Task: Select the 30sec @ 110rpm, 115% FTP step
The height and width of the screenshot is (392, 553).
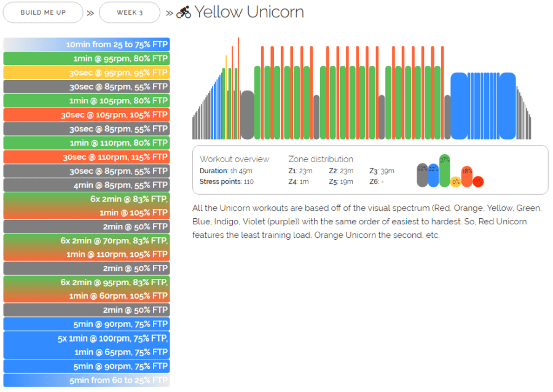Action: point(87,157)
